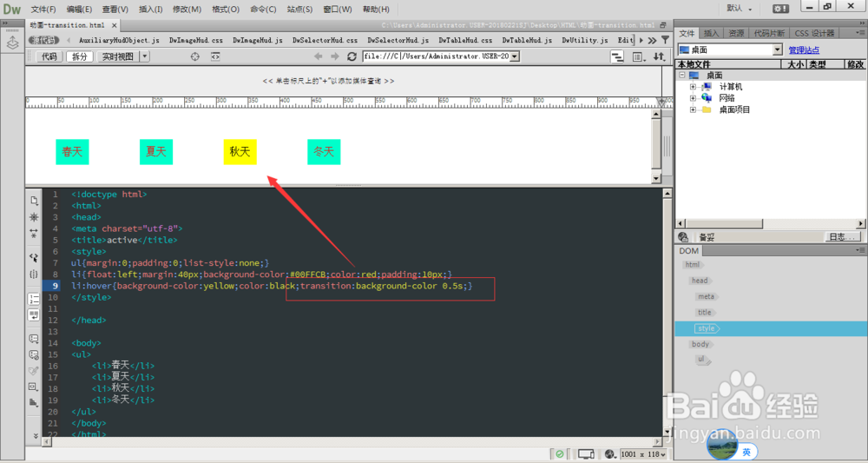Open the Help menu (帮助)
Viewport: 868px width, 463px height.
tap(376, 10)
